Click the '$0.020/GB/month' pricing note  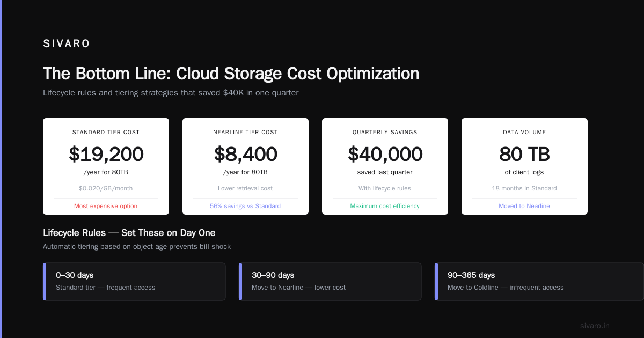click(x=106, y=188)
